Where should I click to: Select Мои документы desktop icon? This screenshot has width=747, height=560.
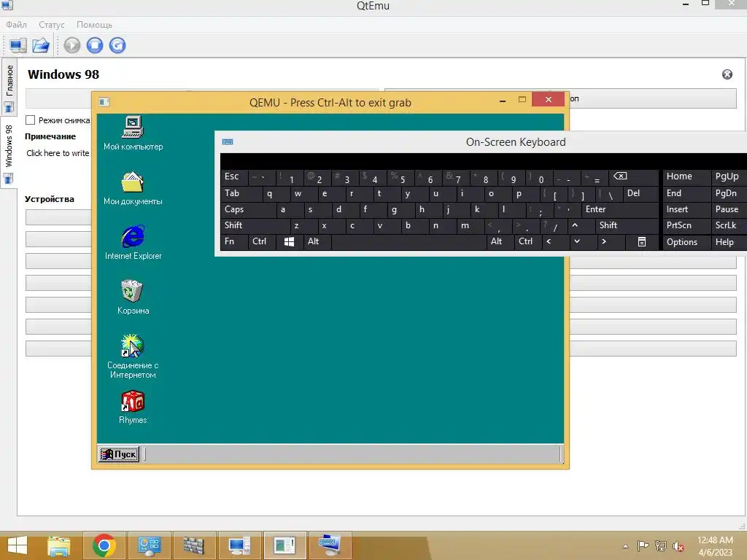(133, 188)
